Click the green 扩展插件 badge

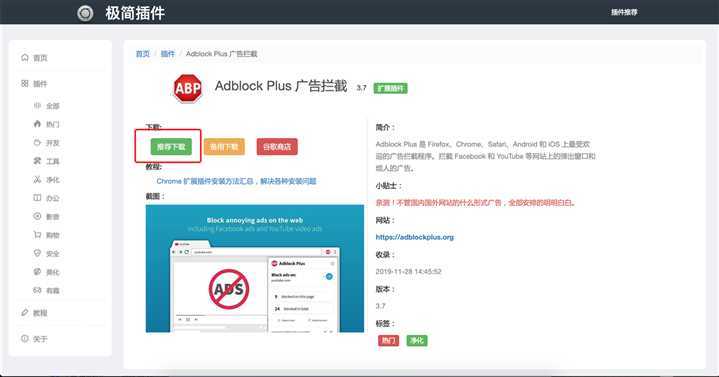coord(390,88)
